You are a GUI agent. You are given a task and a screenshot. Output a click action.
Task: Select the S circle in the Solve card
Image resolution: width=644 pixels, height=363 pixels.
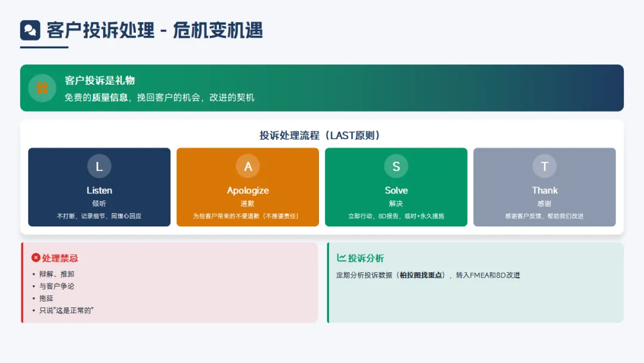(x=396, y=166)
